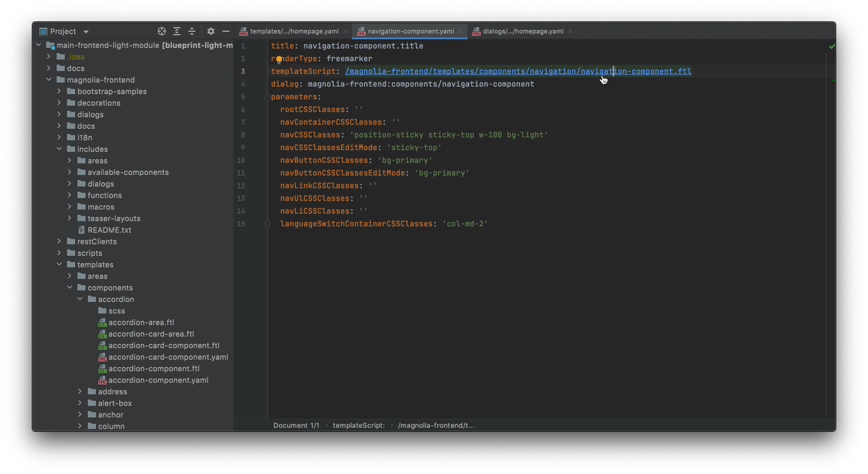Click the Freemarker icon of accordion-area.ftl
This screenshot has width=868, height=474.
[x=102, y=322]
